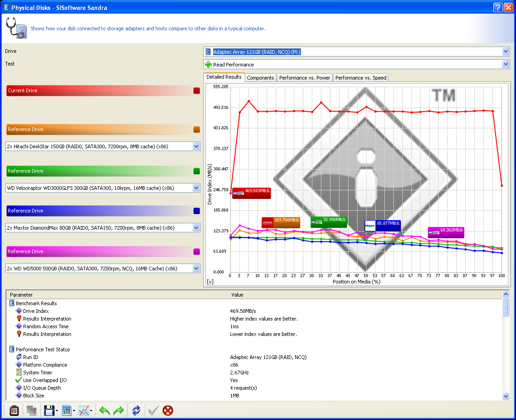This screenshot has height=420, width=516.
Task: Click the Performance Test Status section icon
Action: point(12,349)
